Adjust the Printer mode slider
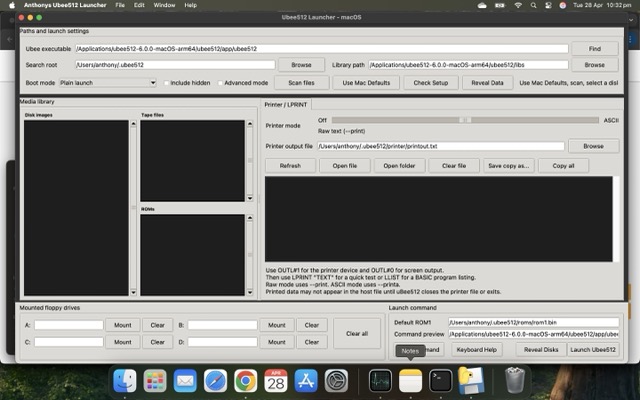Screen dimensions: 640x400 pyautogui.click(x=465, y=120)
